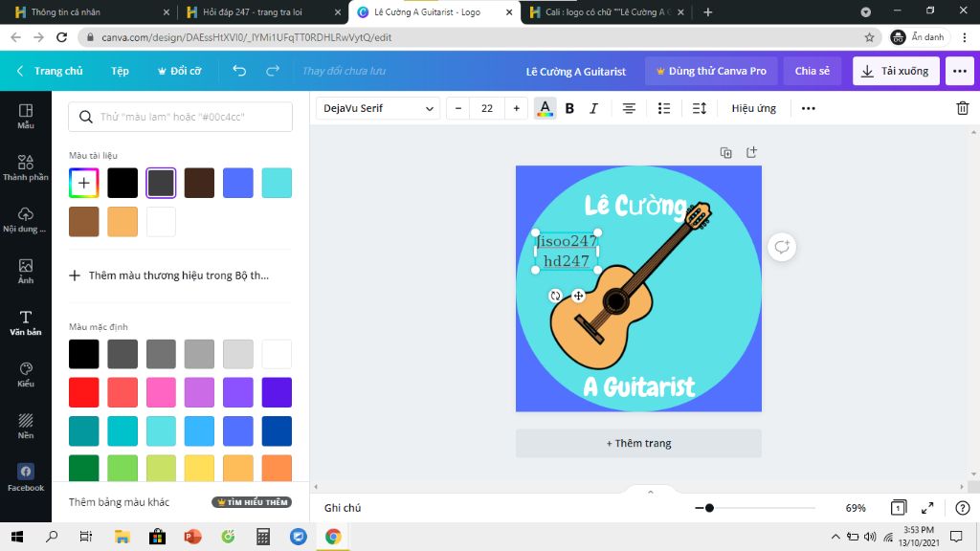Image resolution: width=980 pixels, height=551 pixels.
Task: Delete the selected element
Action: pos(963,108)
